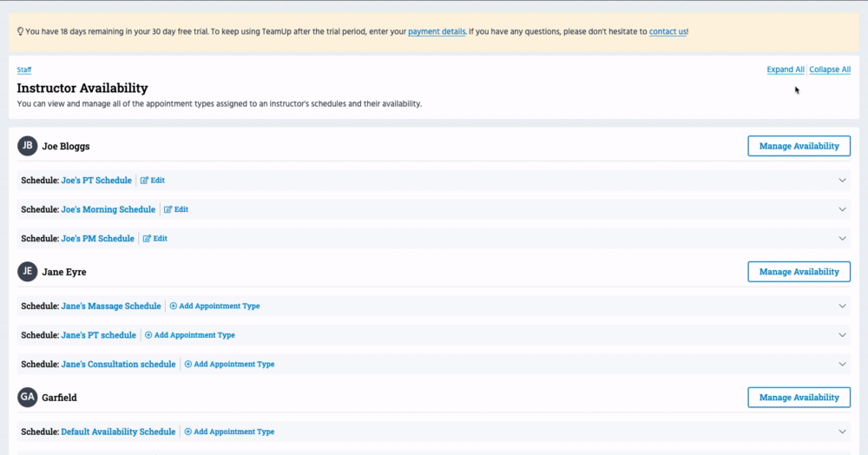Expand Joe's Morning Schedule row chevron
The width and height of the screenshot is (868, 455).
[x=841, y=209]
